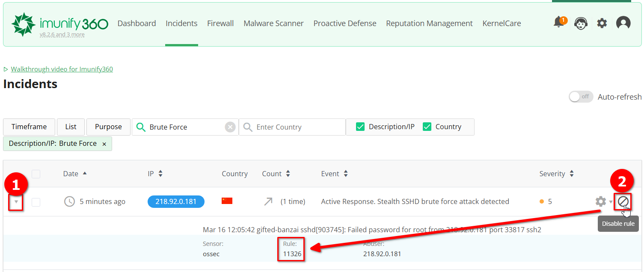Click the Imunify360 logo

pyautogui.click(x=60, y=24)
